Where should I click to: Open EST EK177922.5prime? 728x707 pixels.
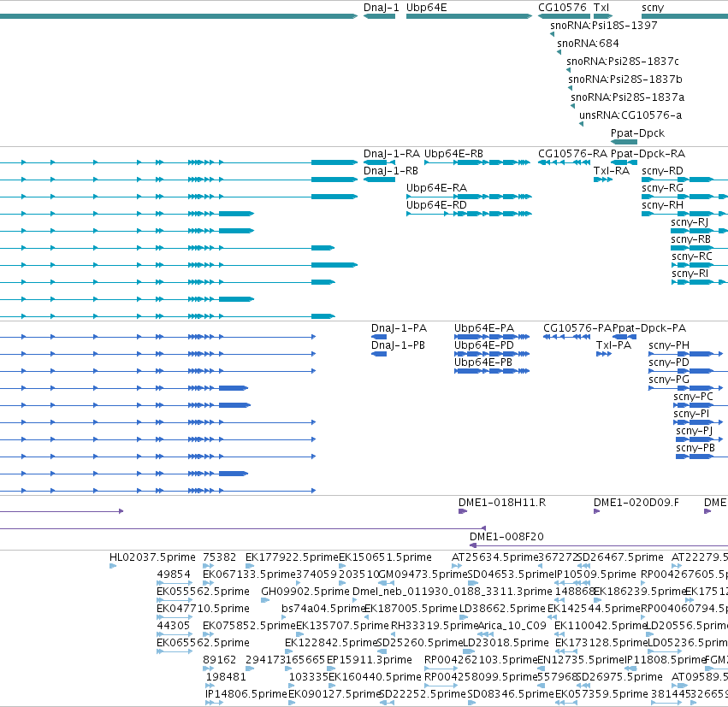250,566
